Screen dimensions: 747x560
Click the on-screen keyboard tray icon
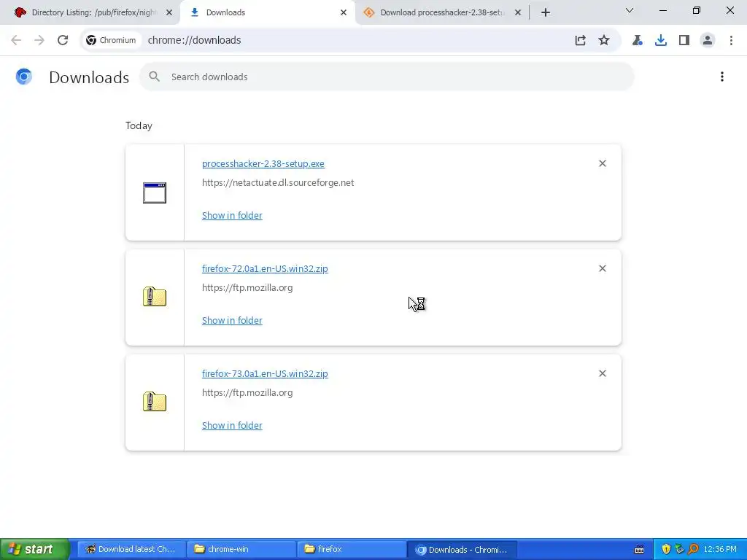tap(639, 550)
